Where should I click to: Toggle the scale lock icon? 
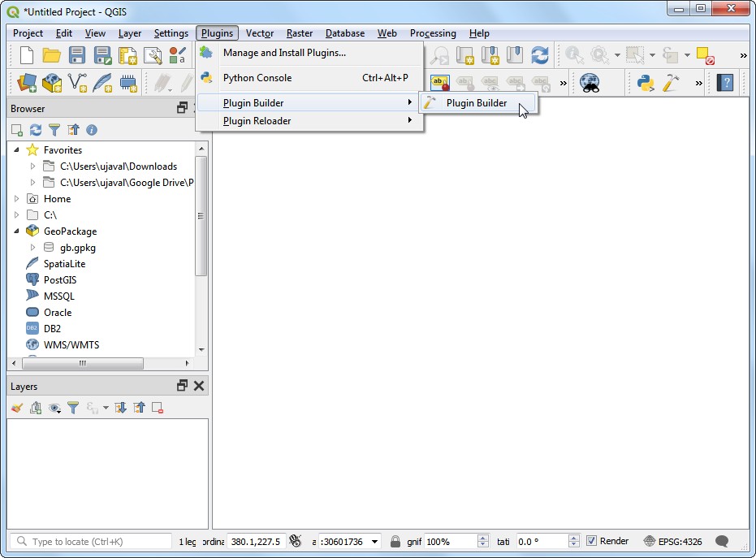point(395,541)
